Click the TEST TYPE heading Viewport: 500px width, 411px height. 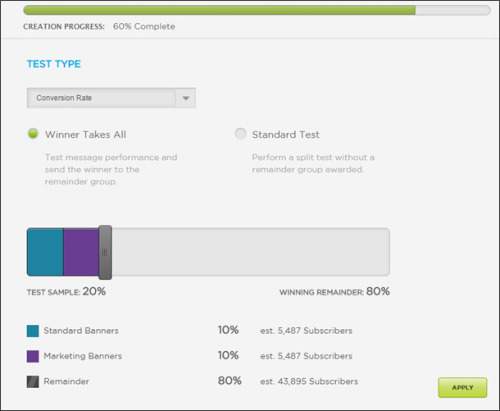tap(54, 64)
